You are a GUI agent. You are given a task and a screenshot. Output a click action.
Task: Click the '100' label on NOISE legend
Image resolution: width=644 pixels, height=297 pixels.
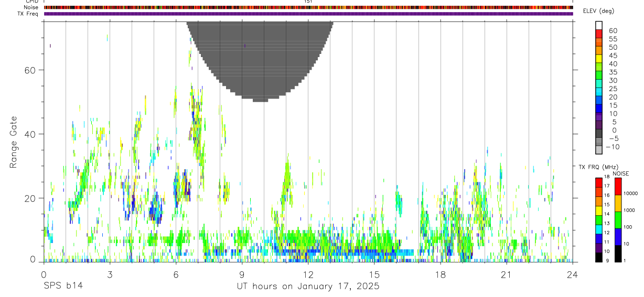(627, 227)
